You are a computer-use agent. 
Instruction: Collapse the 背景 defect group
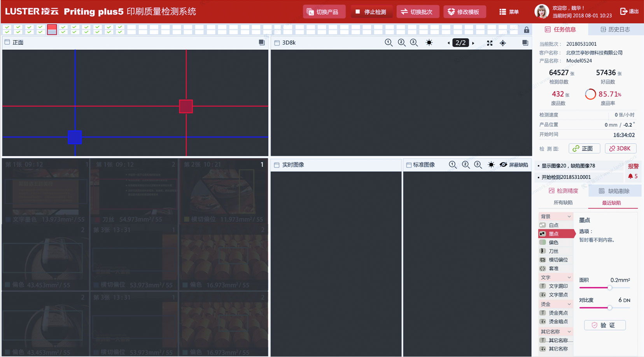click(x=568, y=216)
